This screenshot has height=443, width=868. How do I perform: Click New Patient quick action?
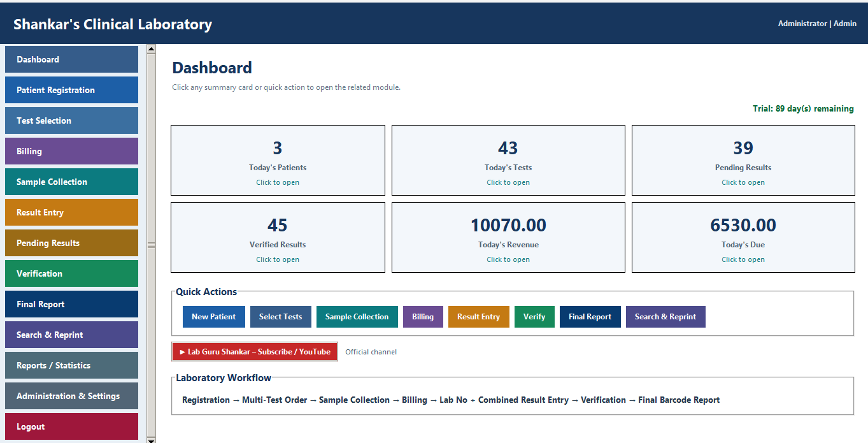213,317
